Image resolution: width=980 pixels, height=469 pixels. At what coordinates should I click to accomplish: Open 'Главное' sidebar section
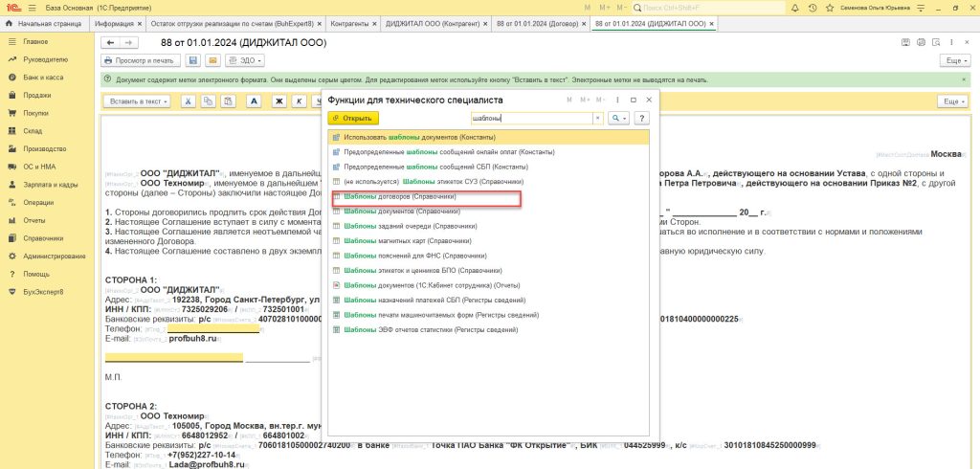pos(35,42)
